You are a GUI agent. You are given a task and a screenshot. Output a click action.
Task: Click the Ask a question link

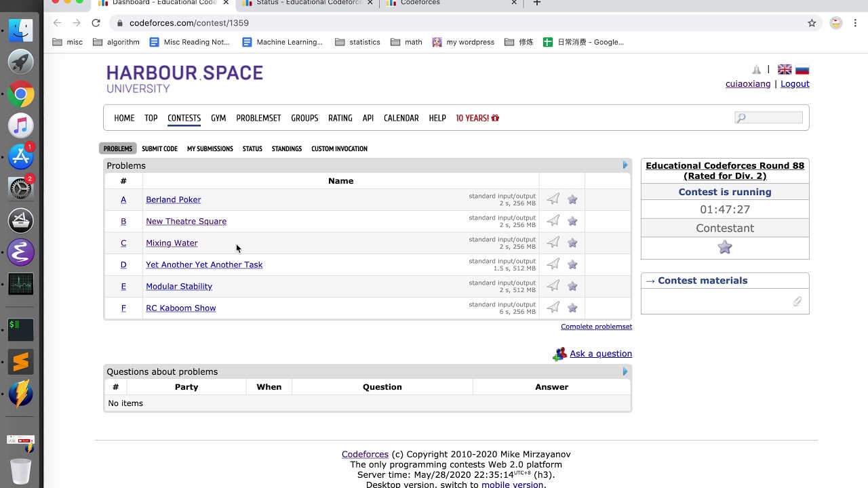[601, 354]
